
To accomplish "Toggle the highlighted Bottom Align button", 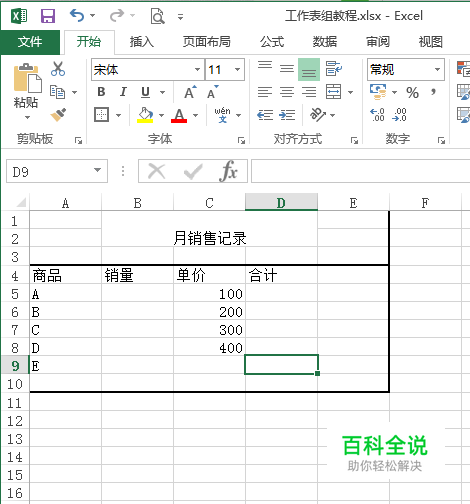I will (309, 69).
